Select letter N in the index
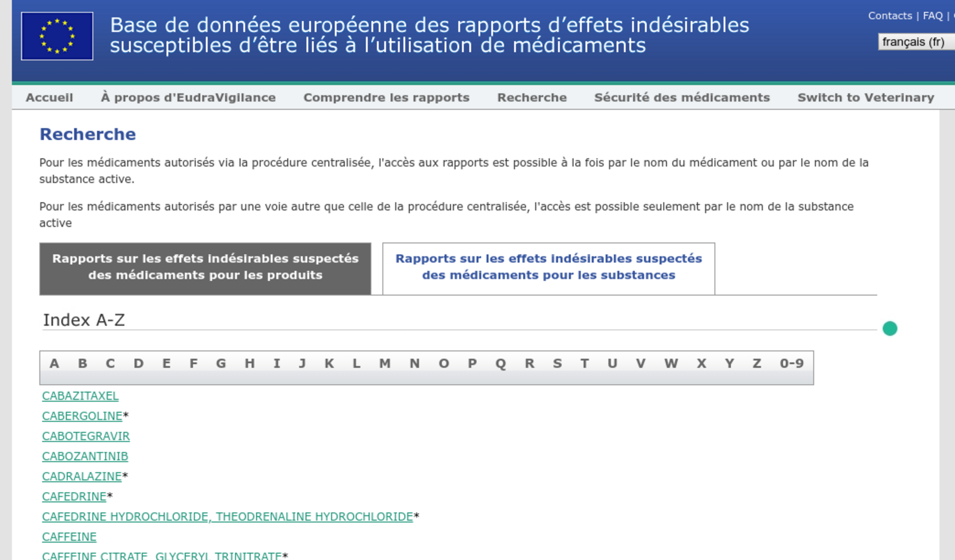Viewport: 955px width, 560px height. (415, 363)
